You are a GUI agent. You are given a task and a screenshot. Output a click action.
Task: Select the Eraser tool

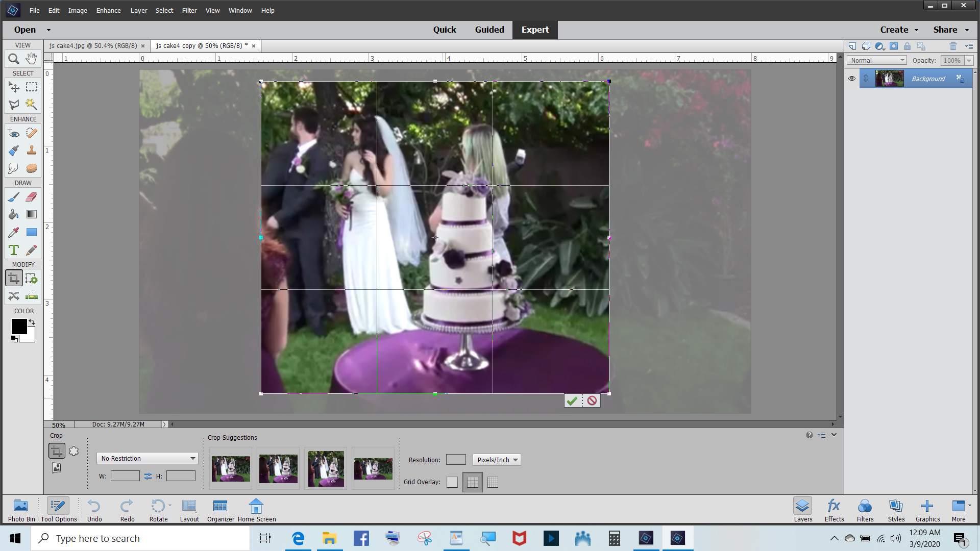click(32, 197)
